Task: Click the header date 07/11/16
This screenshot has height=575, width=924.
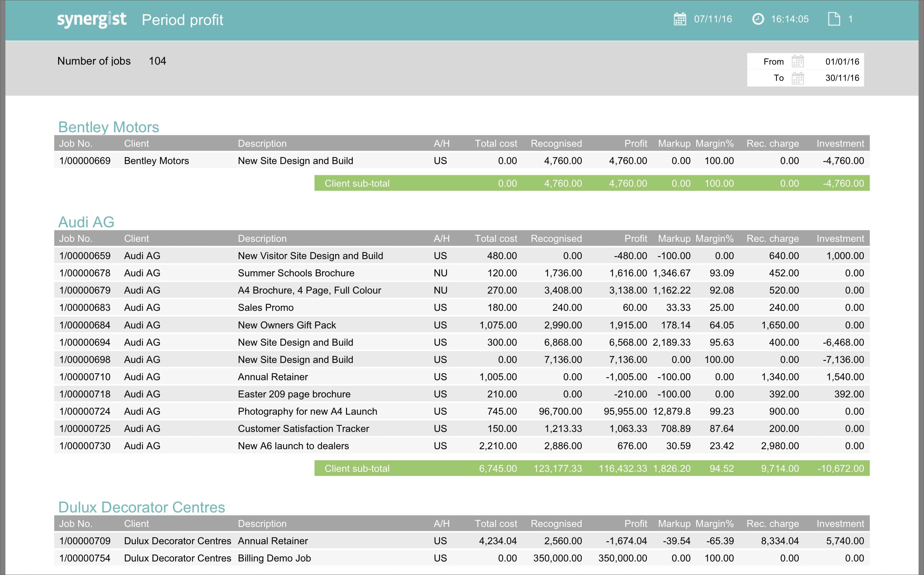Action: 713,19
